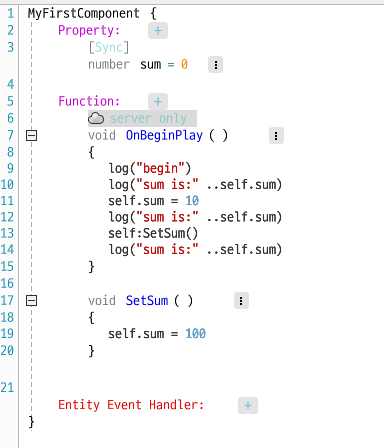Open options menu for sum property
The image size is (384, 448).
pyautogui.click(x=216, y=65)
